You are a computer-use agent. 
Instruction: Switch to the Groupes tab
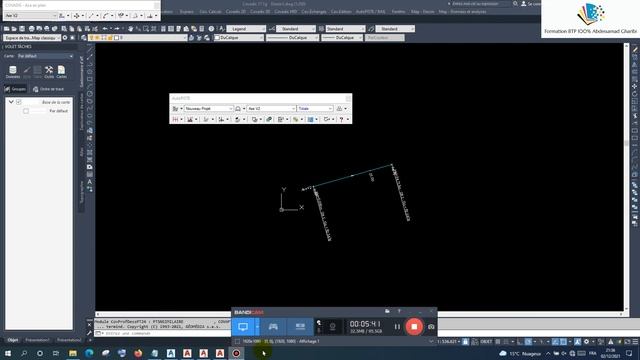click(x=15, y=89)
